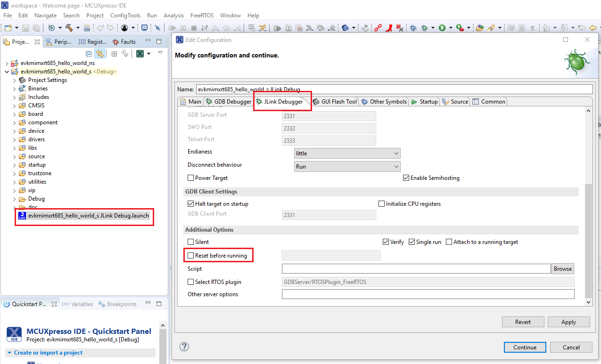The width and height of the screenshot is (601, 364).
Task: Click Collapse All in Project Explorer
Action: [x=89, y=54]
